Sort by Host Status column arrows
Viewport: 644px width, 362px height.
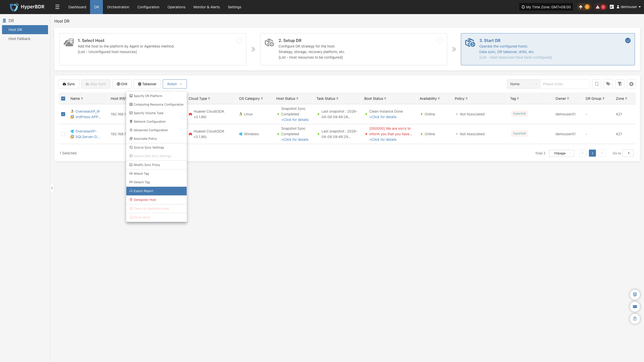tap(297, 99)
